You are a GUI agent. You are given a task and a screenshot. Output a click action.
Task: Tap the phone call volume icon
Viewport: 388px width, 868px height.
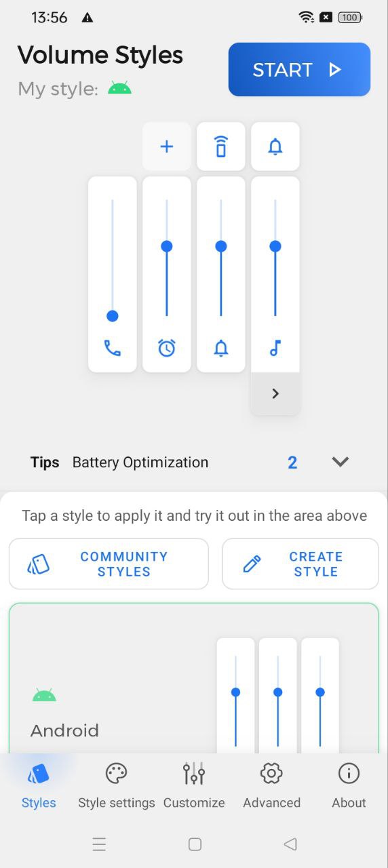pyautogui.click(x=113, y=349)
